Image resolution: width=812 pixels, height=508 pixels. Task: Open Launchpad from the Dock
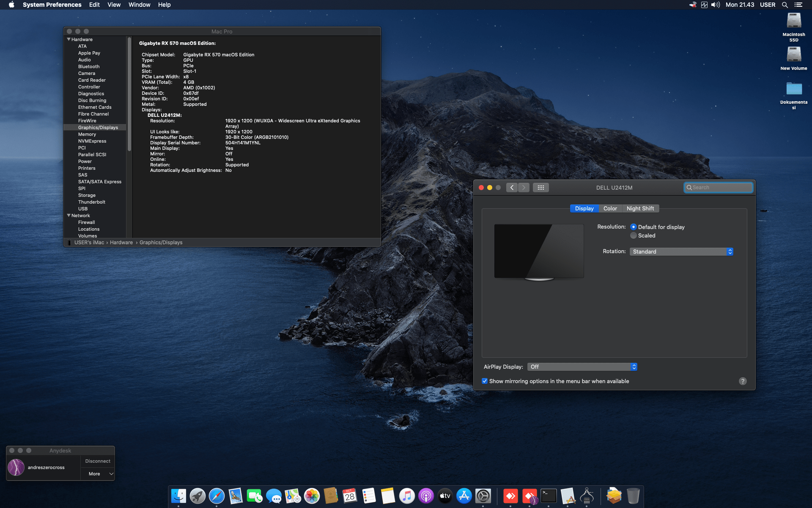pos(197,496)
